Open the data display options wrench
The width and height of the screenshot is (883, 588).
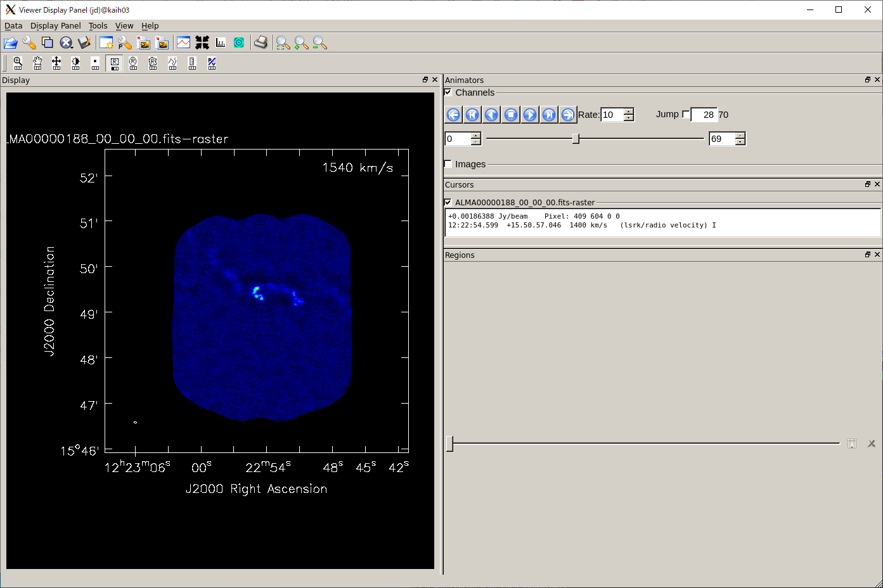pos(29,42)
